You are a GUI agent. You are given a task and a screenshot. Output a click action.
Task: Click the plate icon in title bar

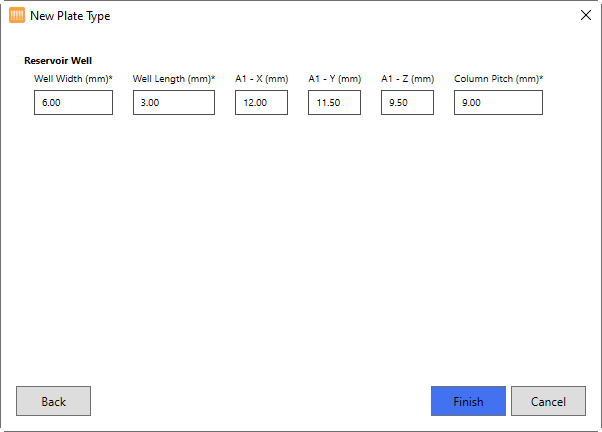(x=16, y=16)
